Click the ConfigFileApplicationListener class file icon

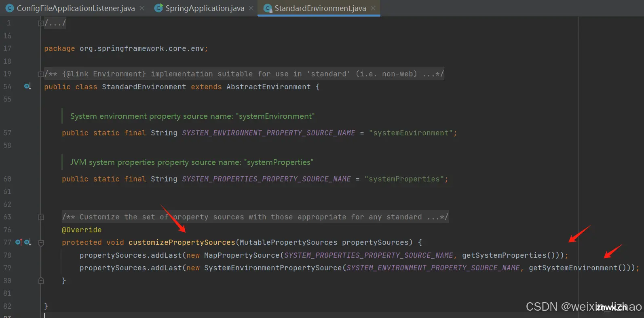pyautogui.click(x=9, y=8)
